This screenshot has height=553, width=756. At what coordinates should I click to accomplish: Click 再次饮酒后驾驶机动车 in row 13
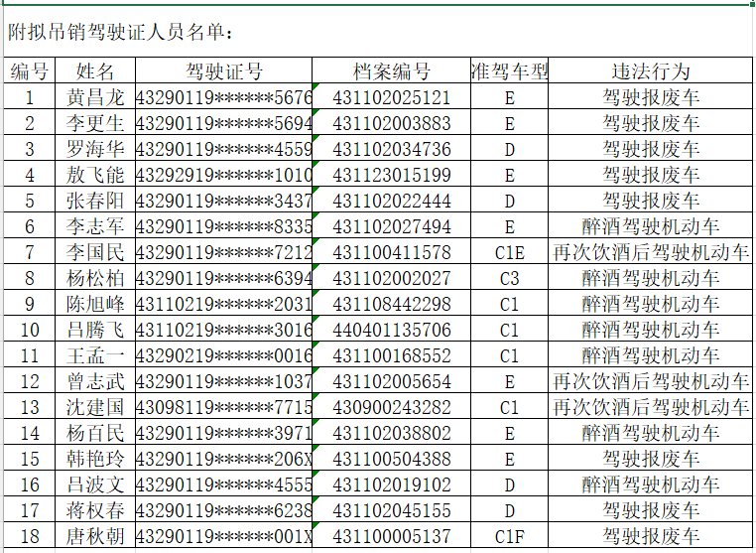[651, 407]
